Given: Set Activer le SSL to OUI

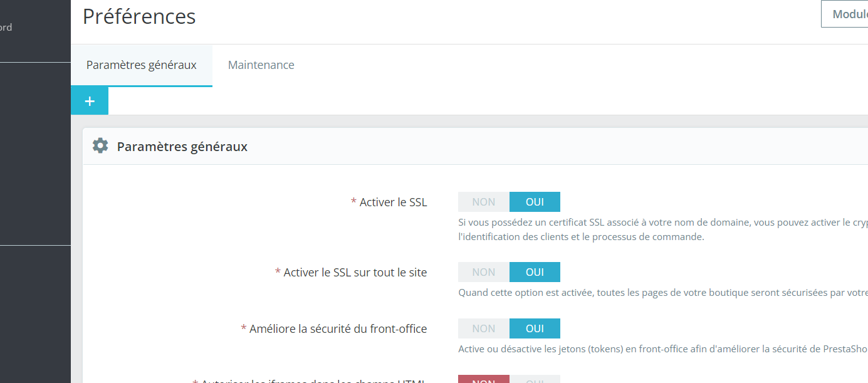Looking at the screenshot, I should (535, 202).
